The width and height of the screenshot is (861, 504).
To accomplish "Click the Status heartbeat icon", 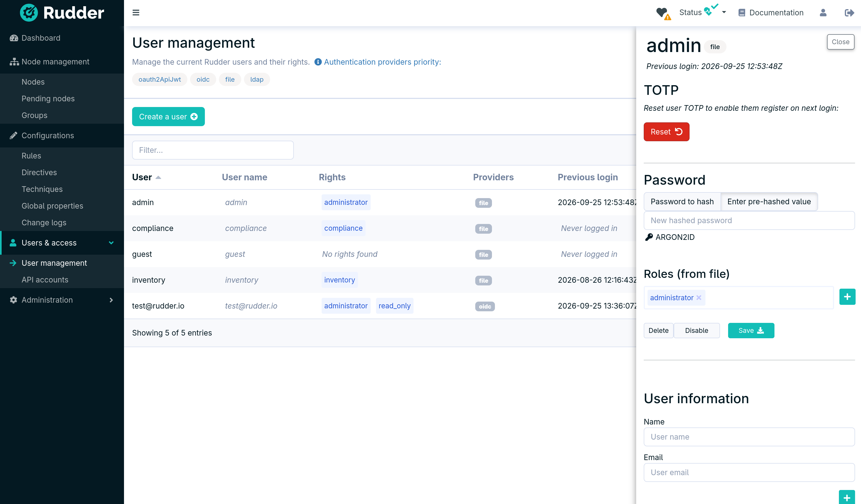I will [711, 10].
